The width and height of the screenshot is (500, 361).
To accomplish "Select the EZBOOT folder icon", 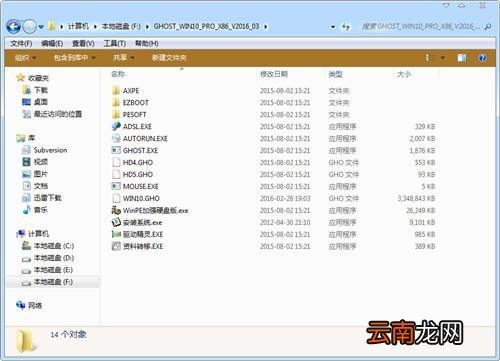I will coord(116,103).
